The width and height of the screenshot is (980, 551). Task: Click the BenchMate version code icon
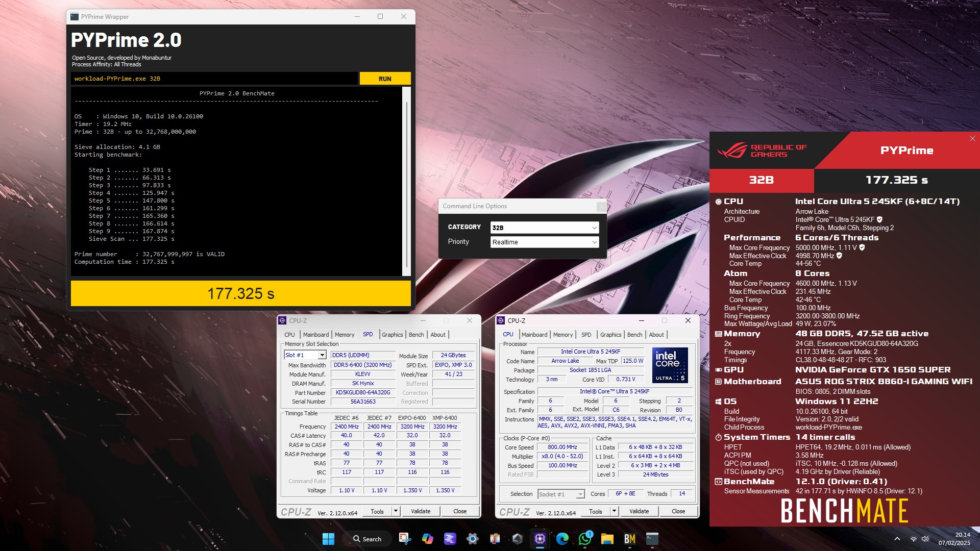718,482
